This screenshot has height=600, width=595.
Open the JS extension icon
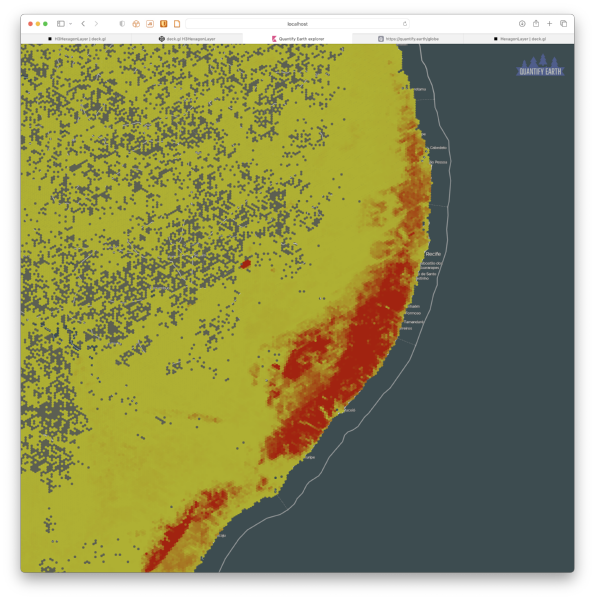(150, 24)
